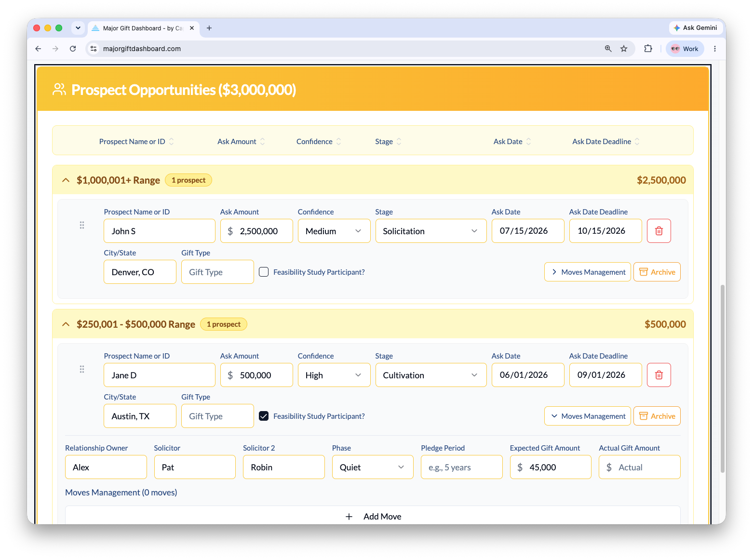Expand Moves Management for John S
753x560 pixels.
[x=588, y=272]
